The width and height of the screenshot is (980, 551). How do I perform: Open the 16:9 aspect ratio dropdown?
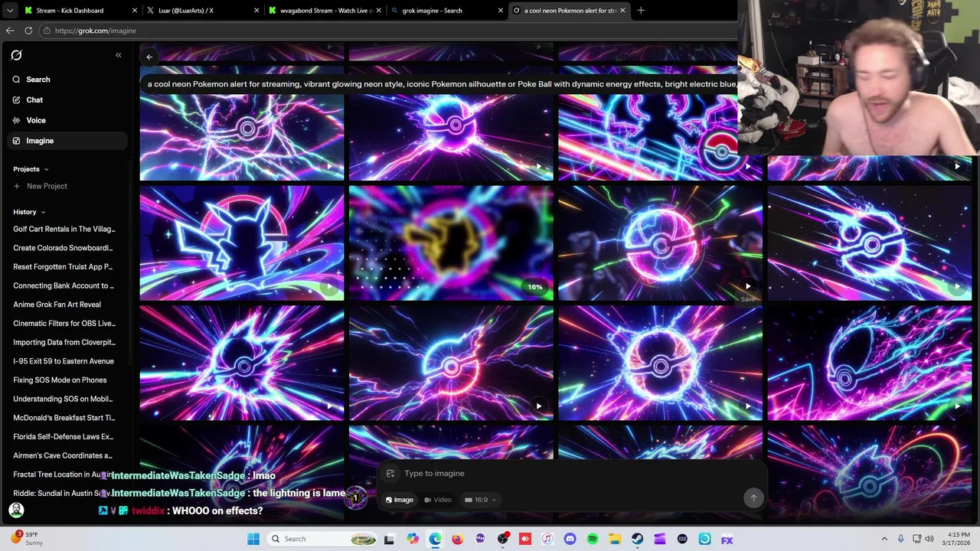point(480,500)
